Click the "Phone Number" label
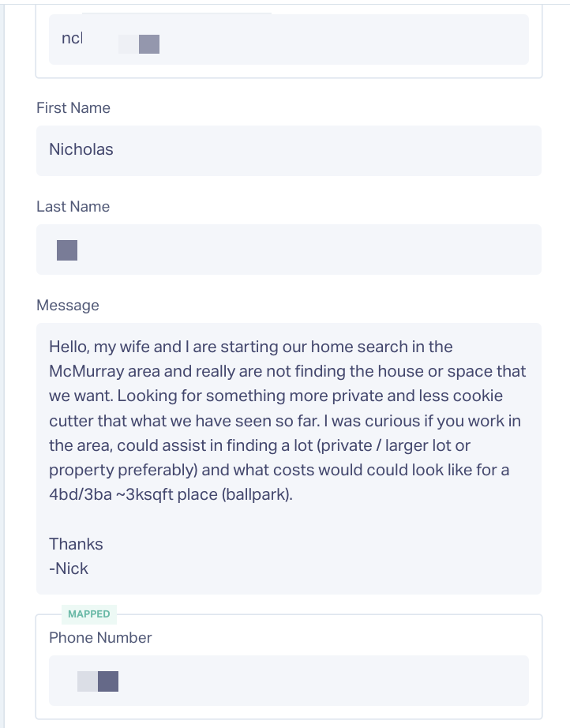The width and height of the screenshot is (570, 728). [x=100, y=638]
